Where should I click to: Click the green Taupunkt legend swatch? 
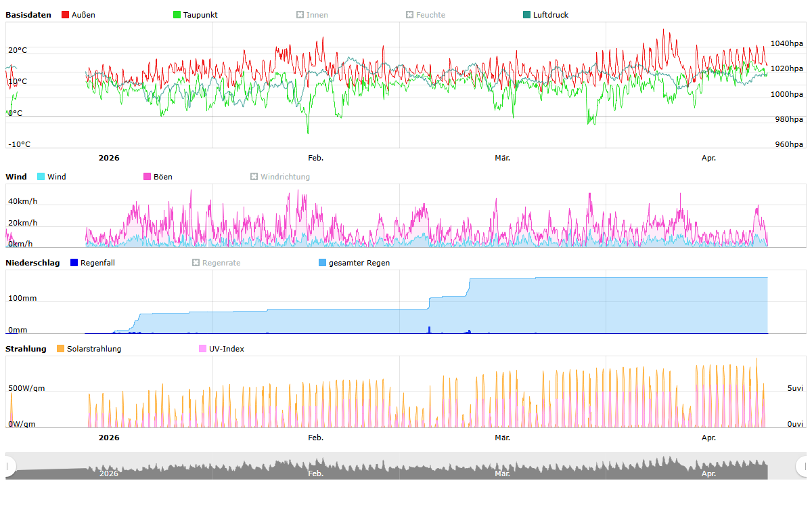[x=177, y=15]
